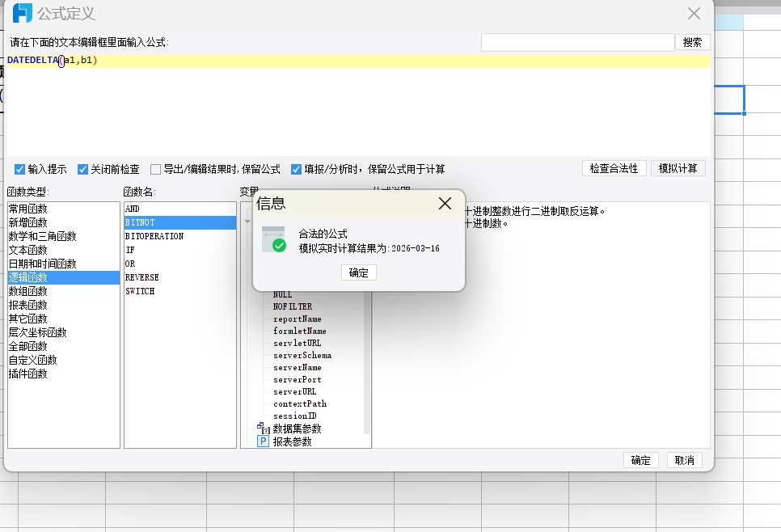Click 取消 to cancel formula dialog

click(684, 460)
